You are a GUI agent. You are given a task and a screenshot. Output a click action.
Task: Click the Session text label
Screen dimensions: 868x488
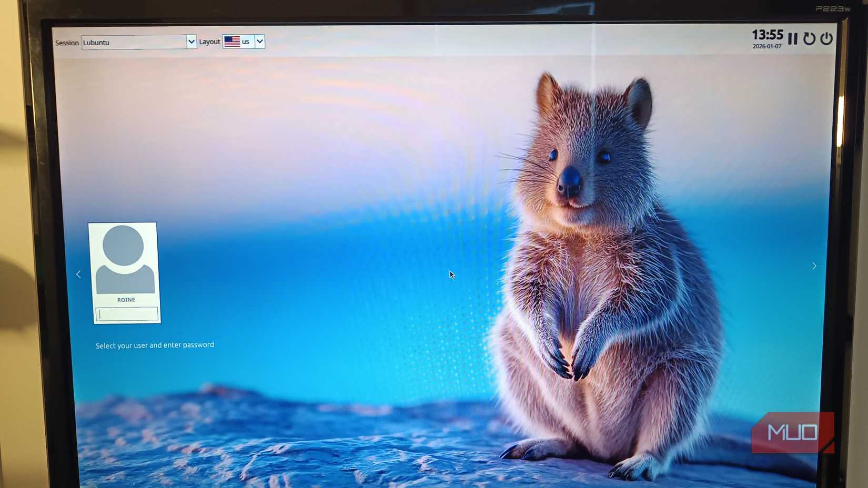66,43
